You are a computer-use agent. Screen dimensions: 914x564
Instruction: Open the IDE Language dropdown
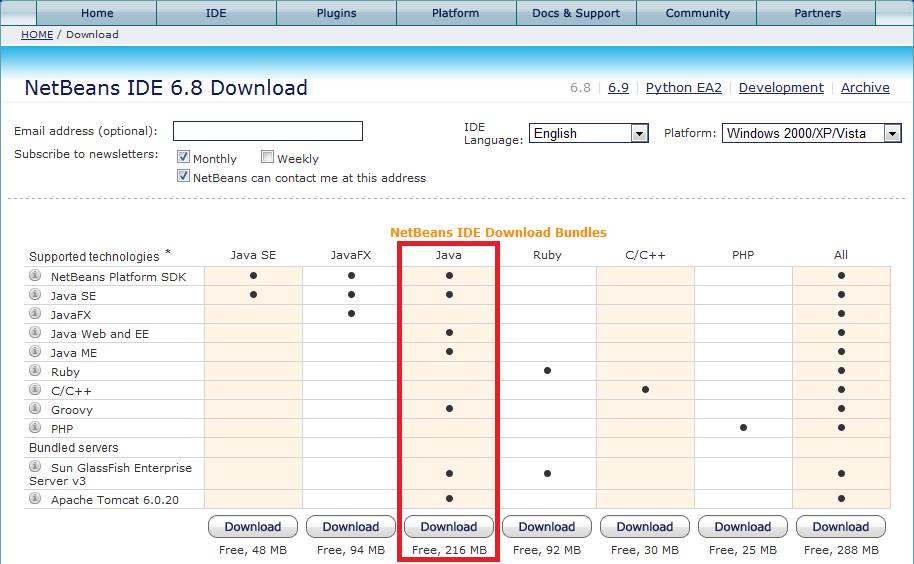pos(589,133)
